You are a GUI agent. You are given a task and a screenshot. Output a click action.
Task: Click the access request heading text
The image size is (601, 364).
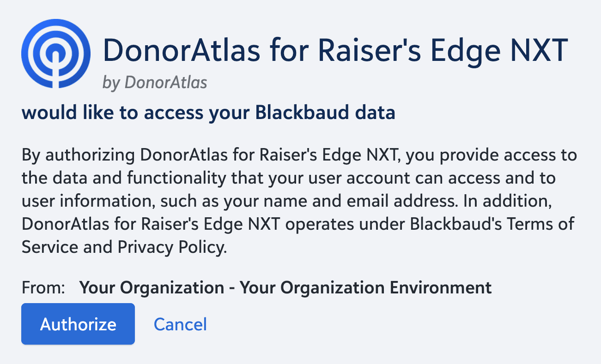208,112
